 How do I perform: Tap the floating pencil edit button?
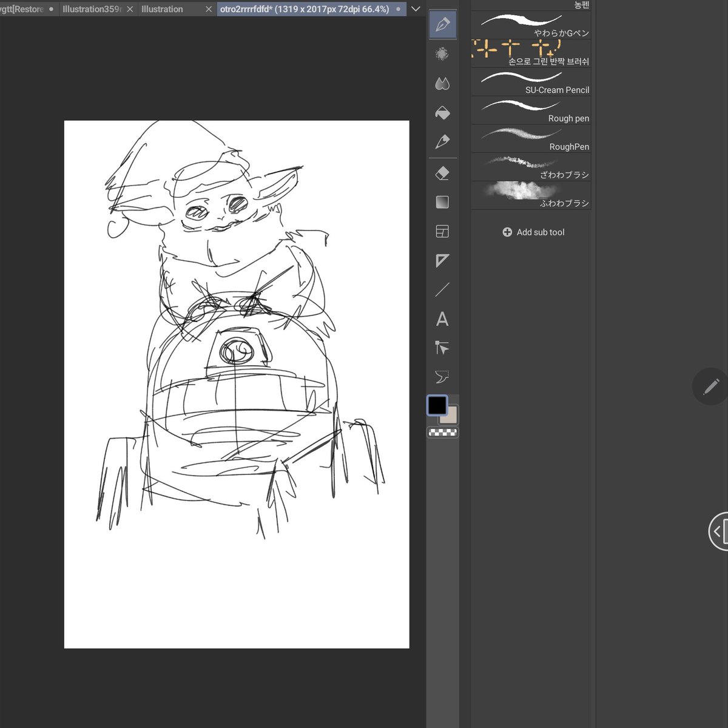pos(711,386)
